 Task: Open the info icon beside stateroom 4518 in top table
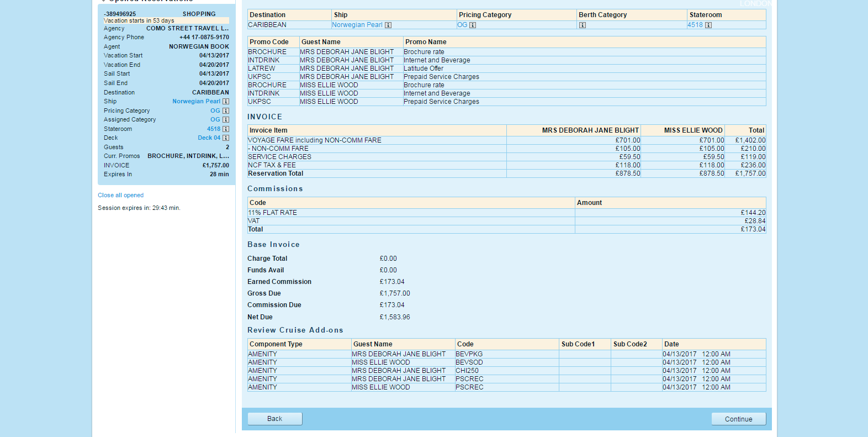(708, 25)
